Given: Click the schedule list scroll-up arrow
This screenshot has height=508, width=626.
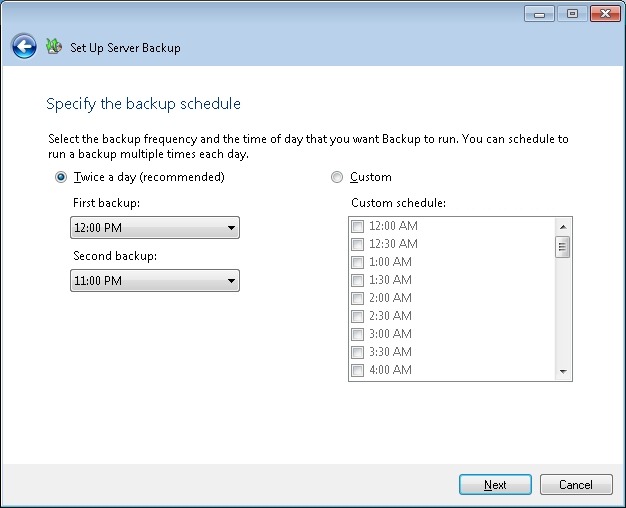Looking at the screenshot, I should pyautogui.click(x=563, y=226).
